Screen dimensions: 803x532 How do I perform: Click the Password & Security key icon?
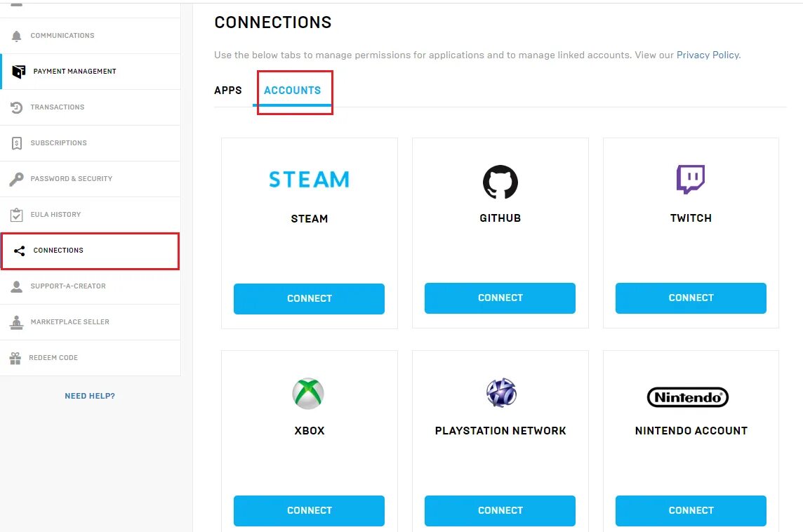coord(16,179)
